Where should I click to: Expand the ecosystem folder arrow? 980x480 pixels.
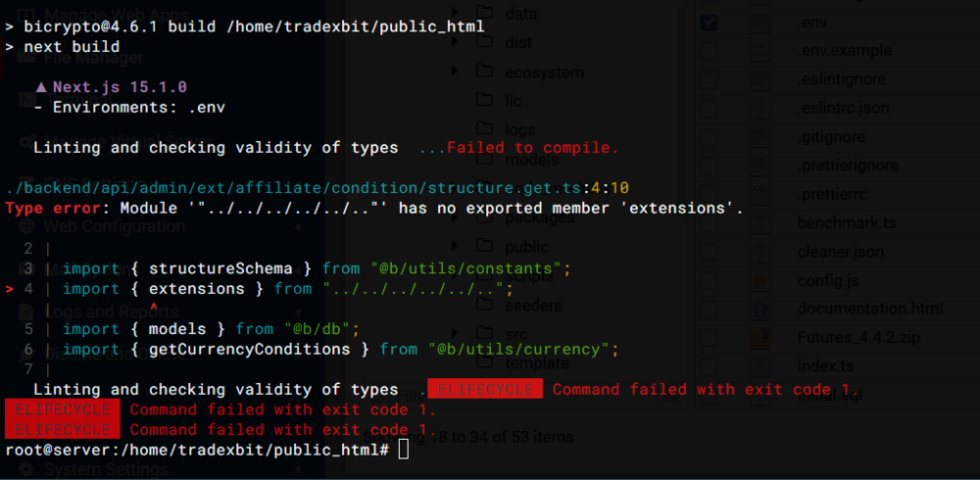455,71
